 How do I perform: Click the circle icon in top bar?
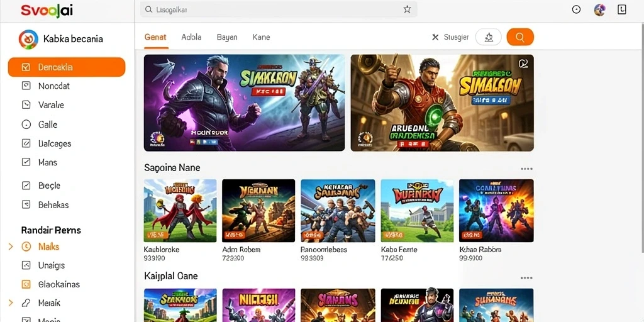[x=576, y=10]
